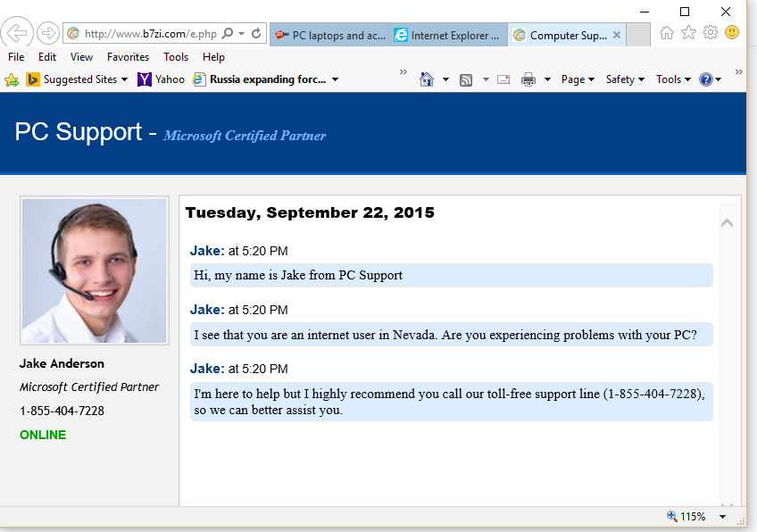Expand the Safety dropdown menu
The image size is (757, 532).
click(625, 79)
